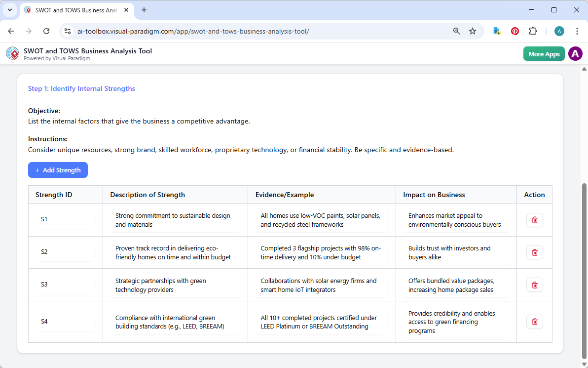588x368 pixels.
Task: Delete strength S3 using its trash icon
Action: 534,285
